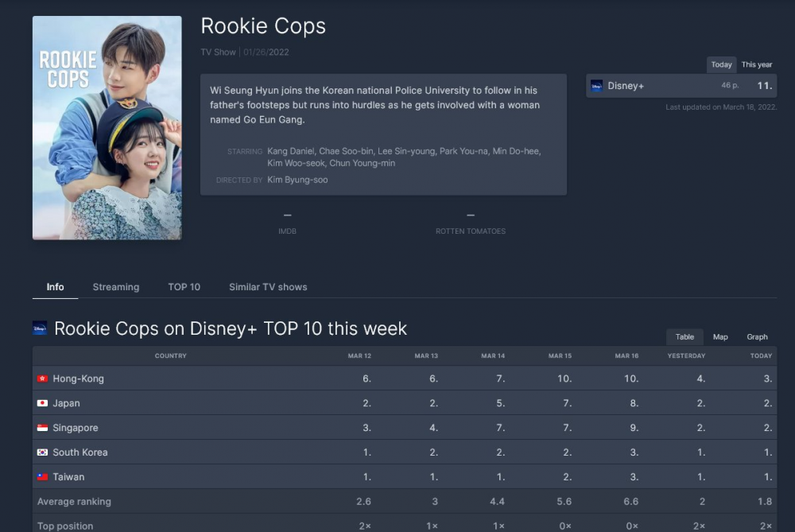Click the South Korea flag icon
795x532 pixels.
click(43, 452)
